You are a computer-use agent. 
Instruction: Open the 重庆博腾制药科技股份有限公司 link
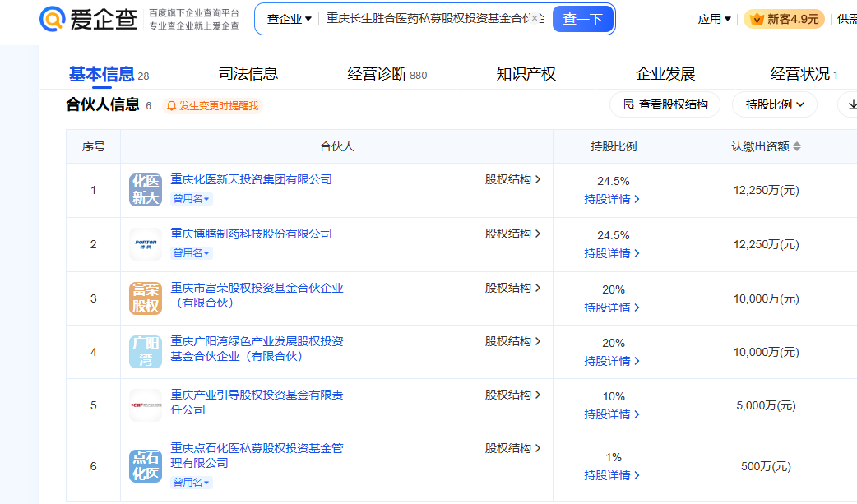(x=251, y=234)
